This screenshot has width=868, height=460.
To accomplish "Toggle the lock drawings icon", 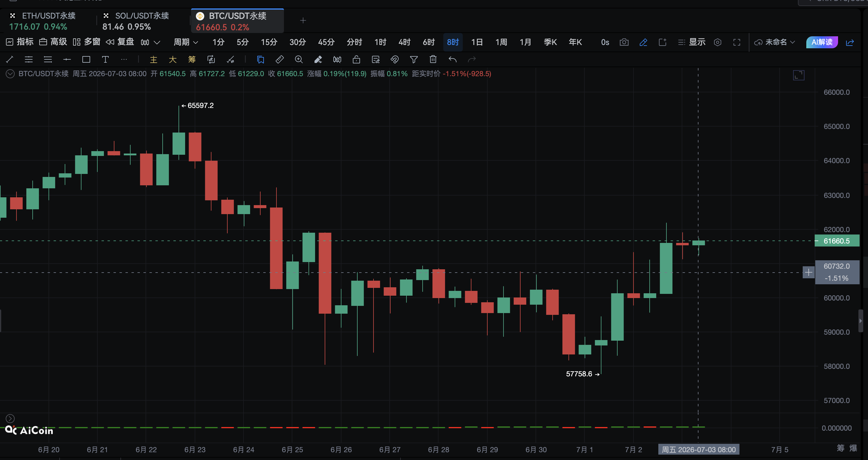I will coord(356,60).
